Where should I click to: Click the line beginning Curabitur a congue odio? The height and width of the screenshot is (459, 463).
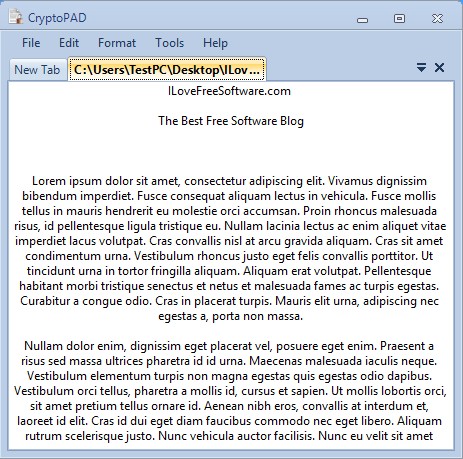[229, 301]
